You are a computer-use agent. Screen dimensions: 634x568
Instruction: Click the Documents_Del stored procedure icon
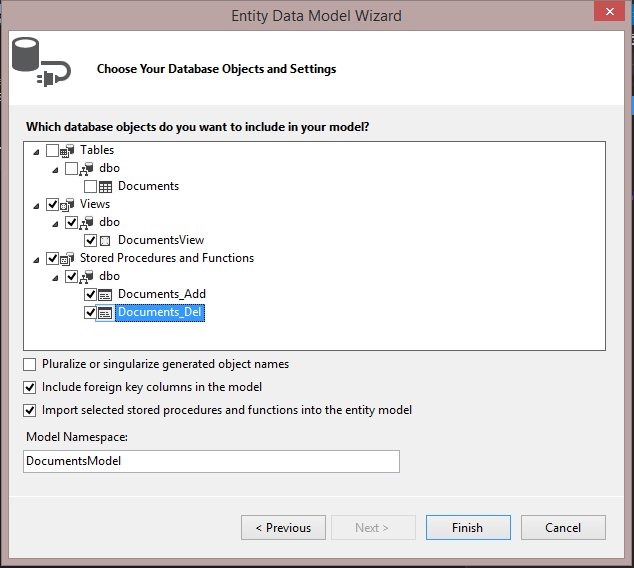pyautogui.click(x=105, y=312)
